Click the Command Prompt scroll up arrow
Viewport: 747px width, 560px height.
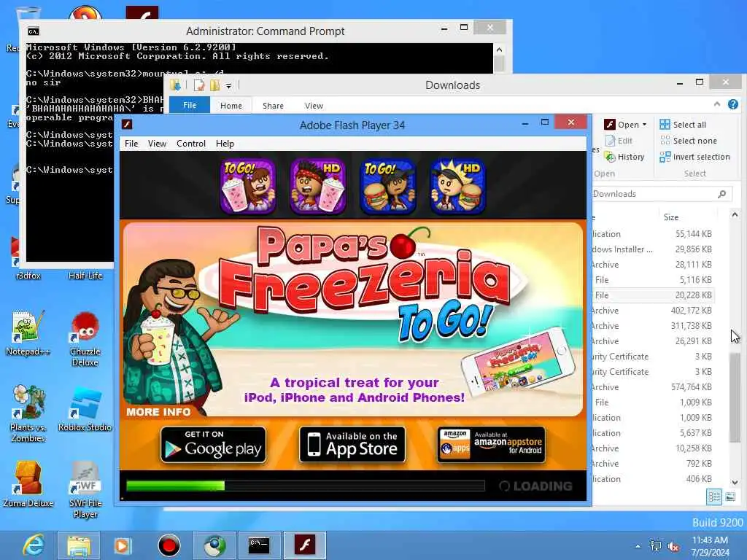coord(499,50)
